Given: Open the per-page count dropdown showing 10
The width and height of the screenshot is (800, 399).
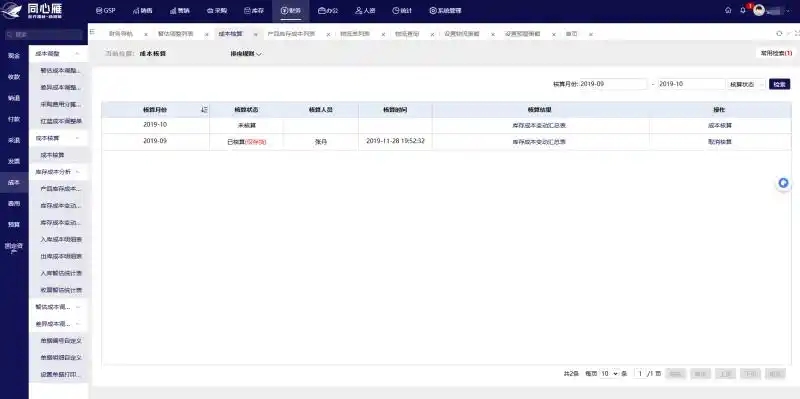Looking at the screenshot, I should pos(609,374).
